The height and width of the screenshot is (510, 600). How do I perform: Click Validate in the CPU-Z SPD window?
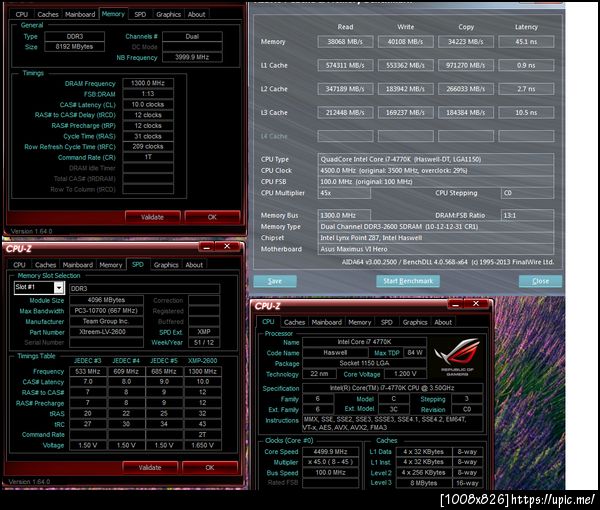[150, 468]
